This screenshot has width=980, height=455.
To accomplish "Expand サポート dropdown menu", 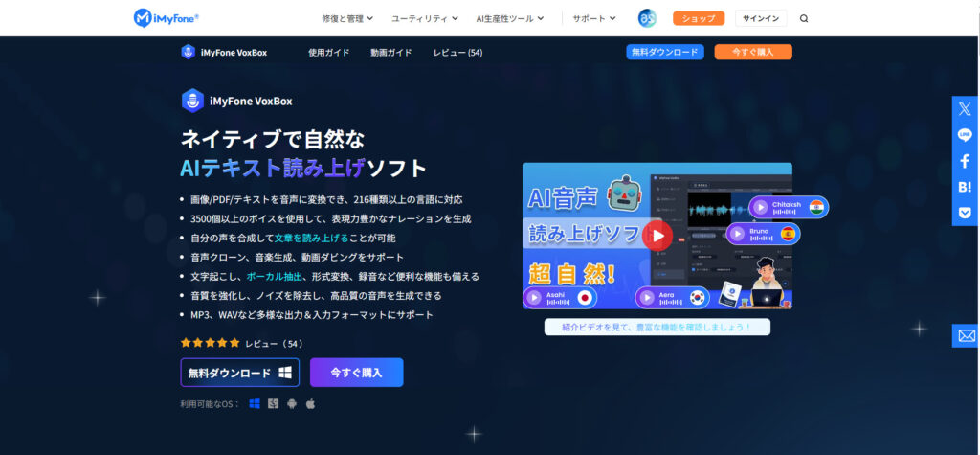I will point(594,19).
